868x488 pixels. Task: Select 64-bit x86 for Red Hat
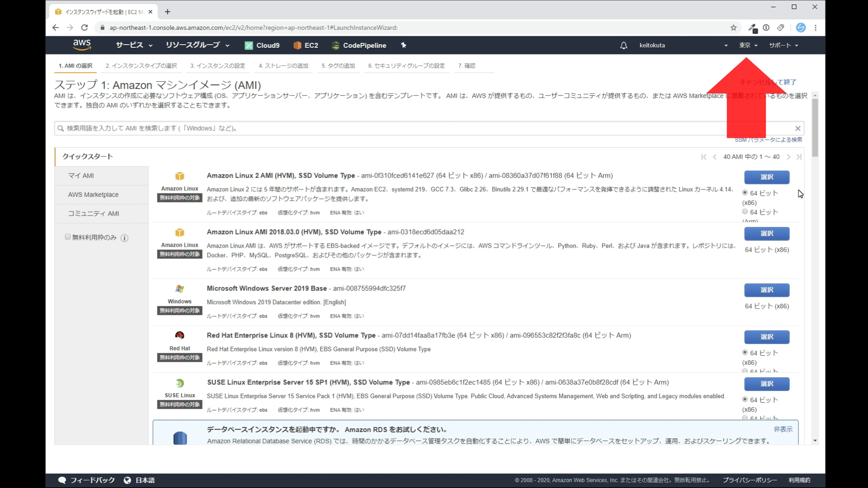tap(745, 352)
